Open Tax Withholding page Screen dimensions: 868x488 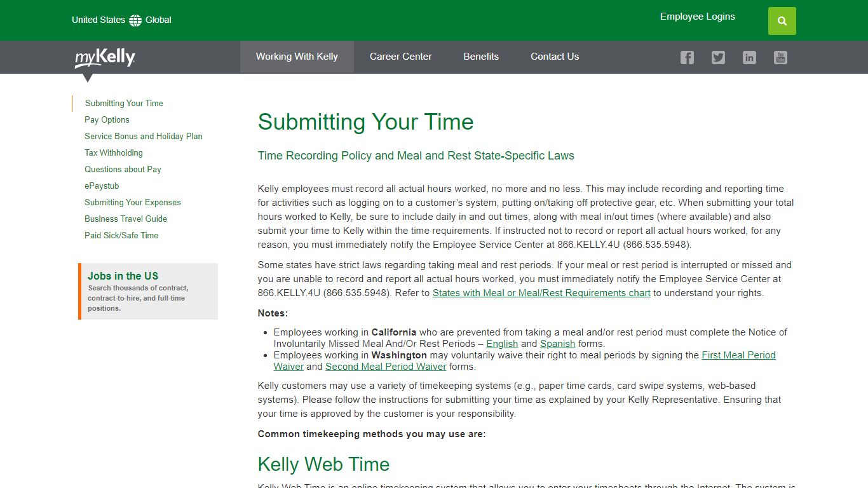point(114,152)
